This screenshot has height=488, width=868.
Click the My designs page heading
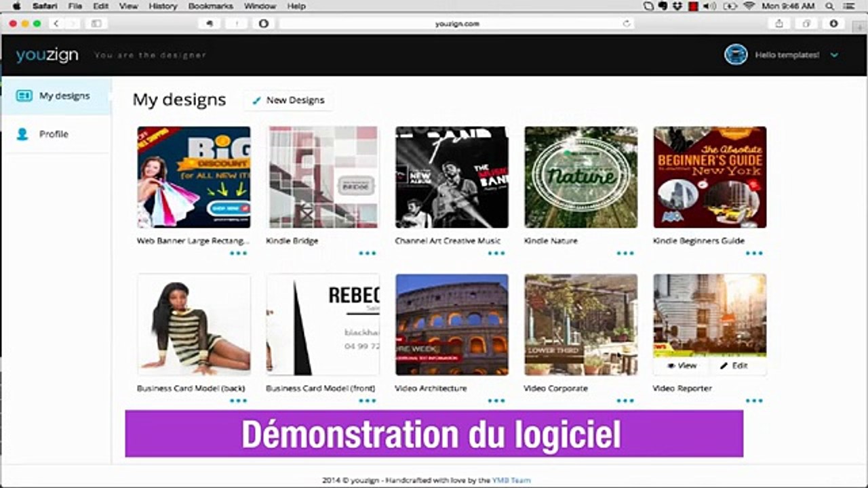(x=179, y=100)
